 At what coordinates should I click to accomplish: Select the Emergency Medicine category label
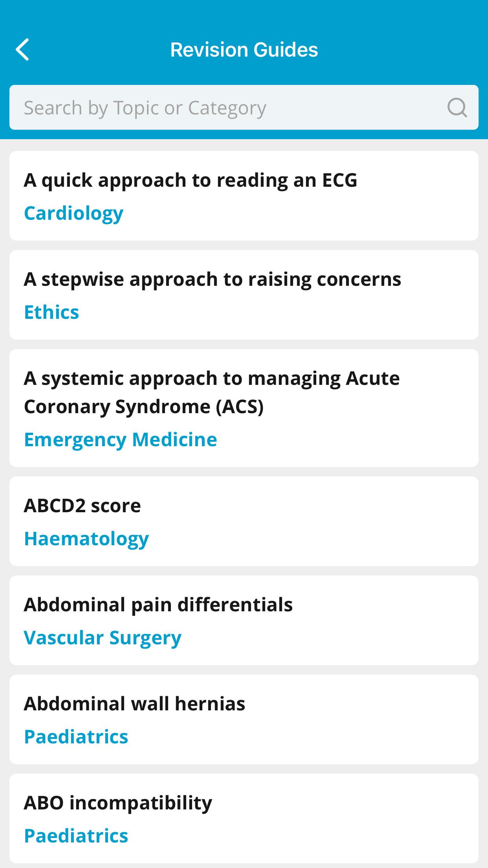pos(120,440)
